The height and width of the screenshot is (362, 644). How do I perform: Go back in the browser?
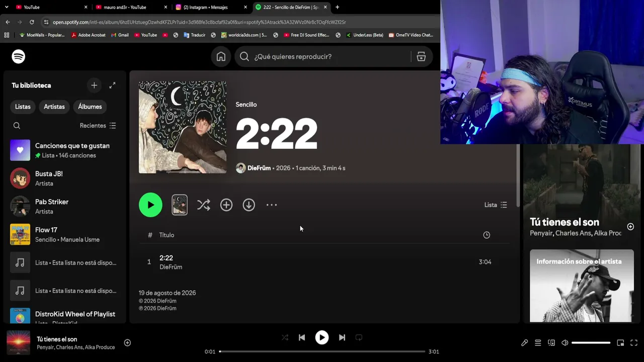pyautogui.click(x=8, y=22)
